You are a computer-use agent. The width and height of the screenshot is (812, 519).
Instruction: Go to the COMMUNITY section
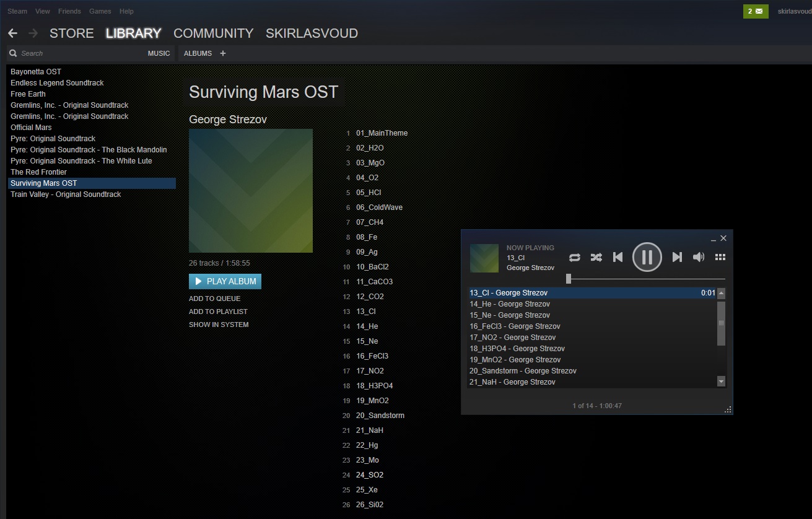[214, 33]
